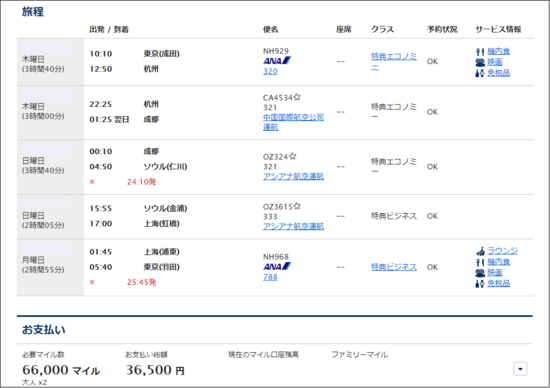Expand the payment details dropdown arrow

click(520, 369)
